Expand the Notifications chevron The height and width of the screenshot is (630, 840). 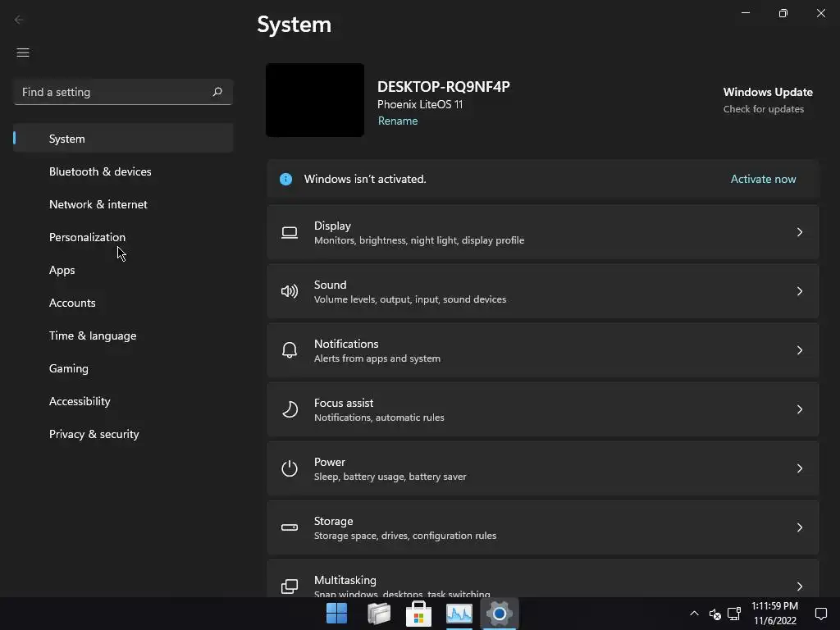tap(799, 350)
